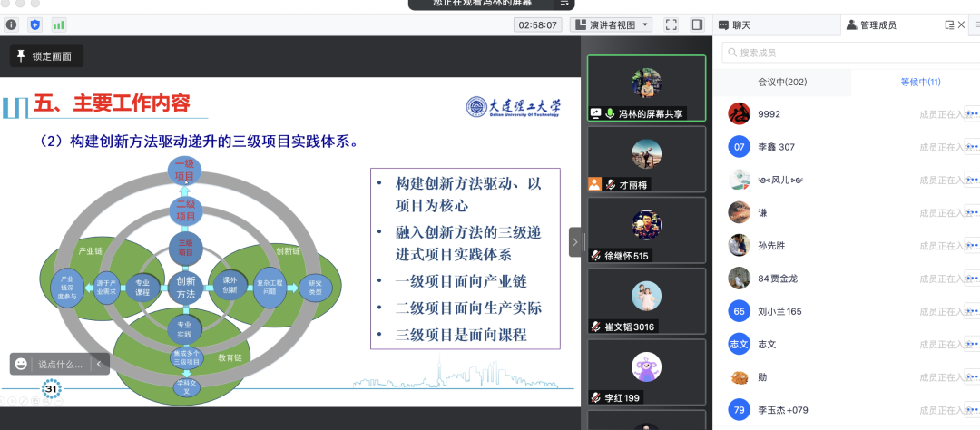The height and width of the screenshot is (430, 980).
Task: Pop out the members panel
Action: (x=949, y=25)
